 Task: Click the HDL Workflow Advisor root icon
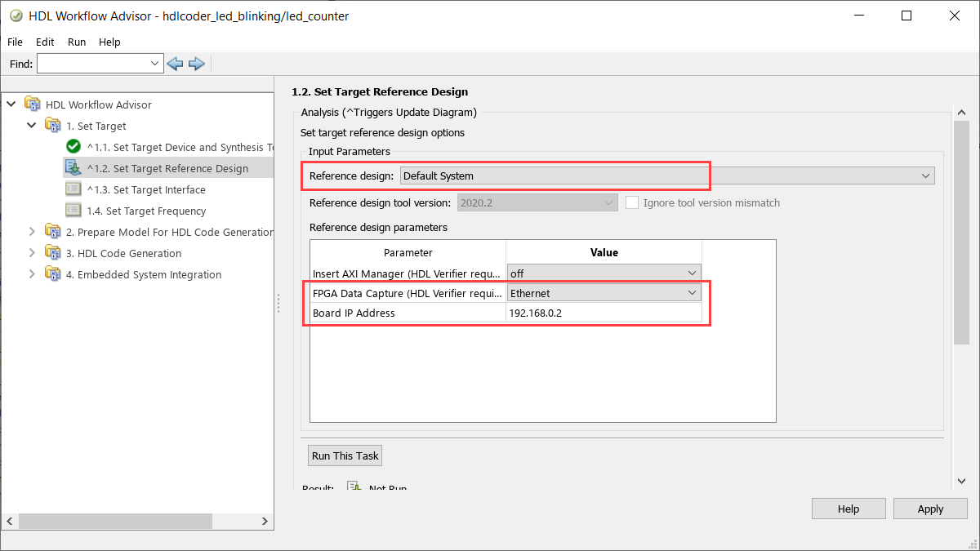[x=33, y=104]
